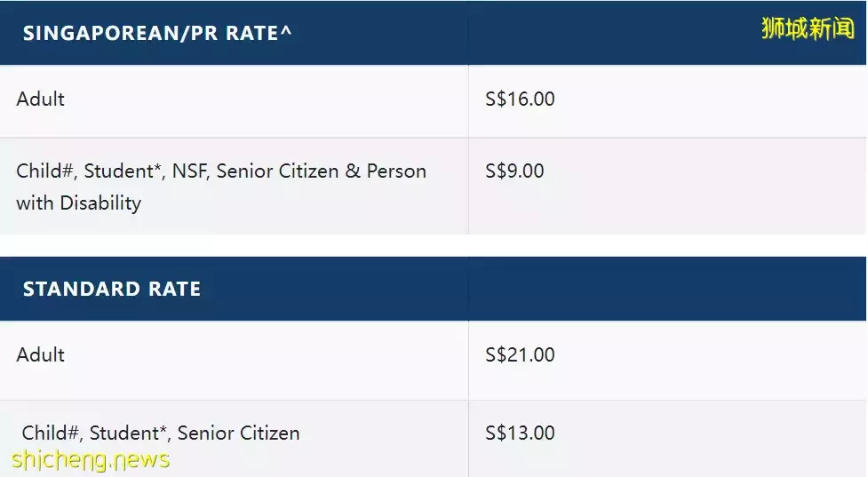Click the S$16.00 adult price
The height and width of the screenshot is (477, 868).
pyautogui.click(x=520, y=99)
